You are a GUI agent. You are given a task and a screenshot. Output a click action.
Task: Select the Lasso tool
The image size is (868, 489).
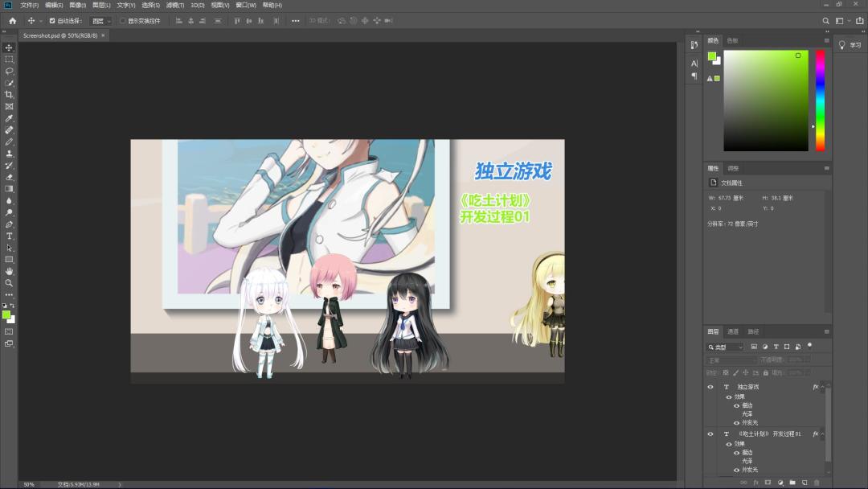pyautogui.click(x=9, y=71)
